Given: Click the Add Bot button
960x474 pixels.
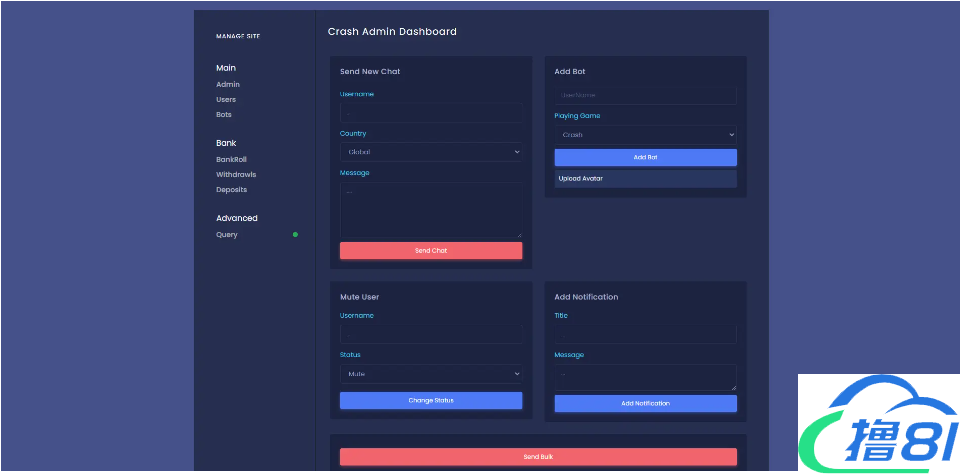Looking at the screenshot, I should [645, 158].
